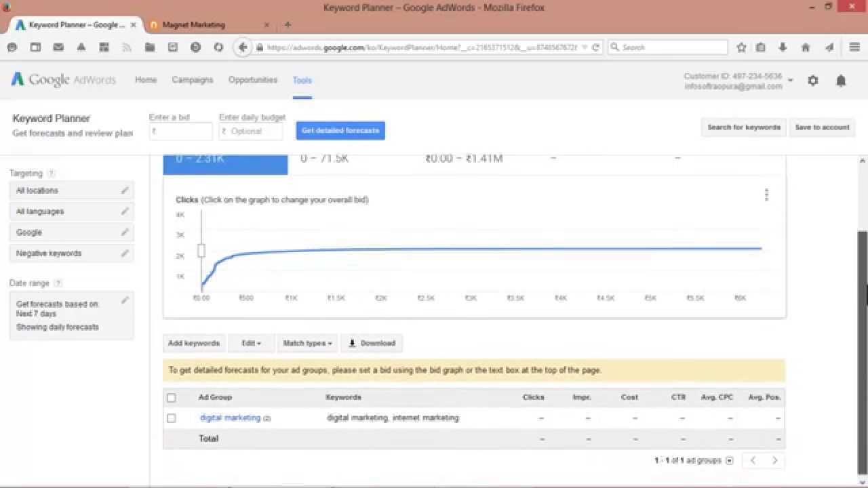The width and height of the screenshot is (868, 488).
Task: Click the Targeting help question mark
Action: [52, 174]
